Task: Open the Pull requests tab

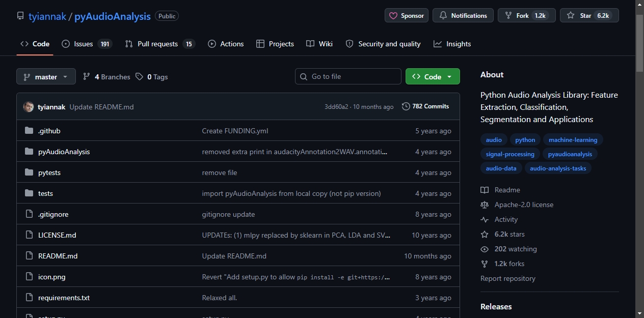Action: [160, 44]
